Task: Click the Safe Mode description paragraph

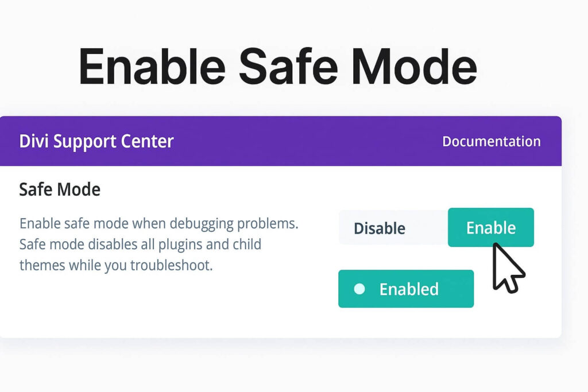Action: (159, 244)
